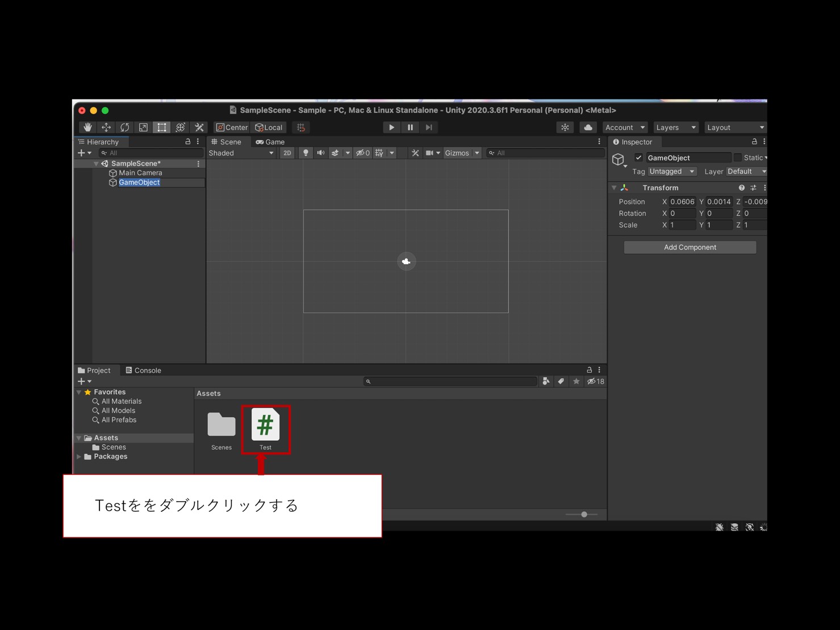Select the Scenes folder thumbnail
The height and width of the screenshot is (630, 840).
222,429
